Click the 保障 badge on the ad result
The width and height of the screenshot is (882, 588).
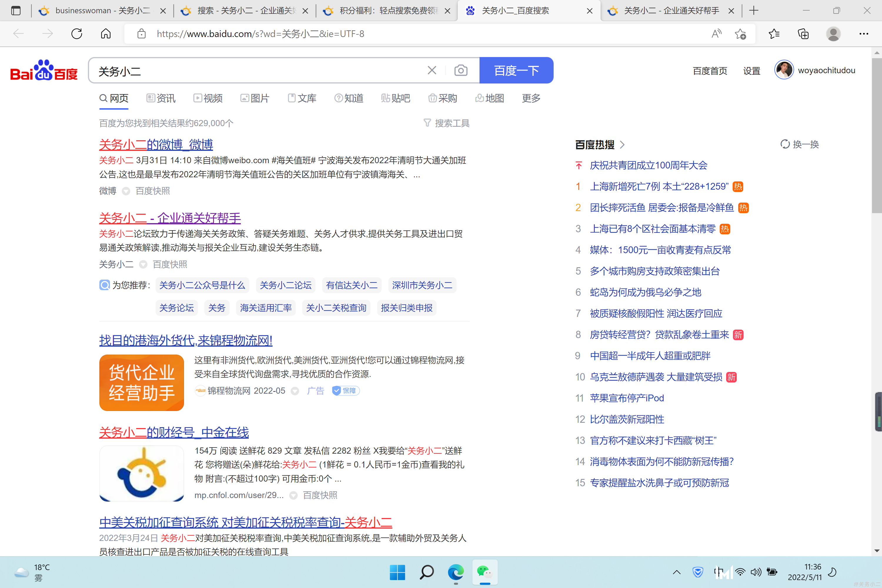[x=346, y=391]
